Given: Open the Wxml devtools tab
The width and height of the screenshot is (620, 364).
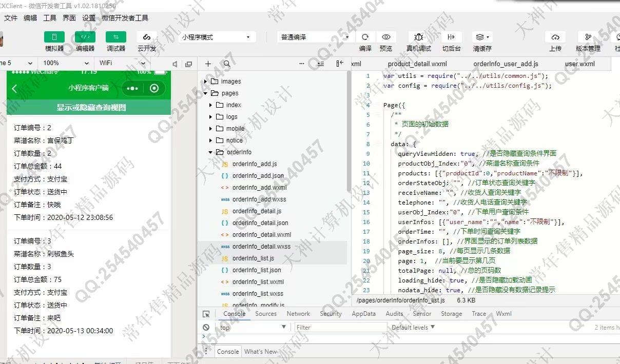Looking at the screenshot, I should point(503,314).
